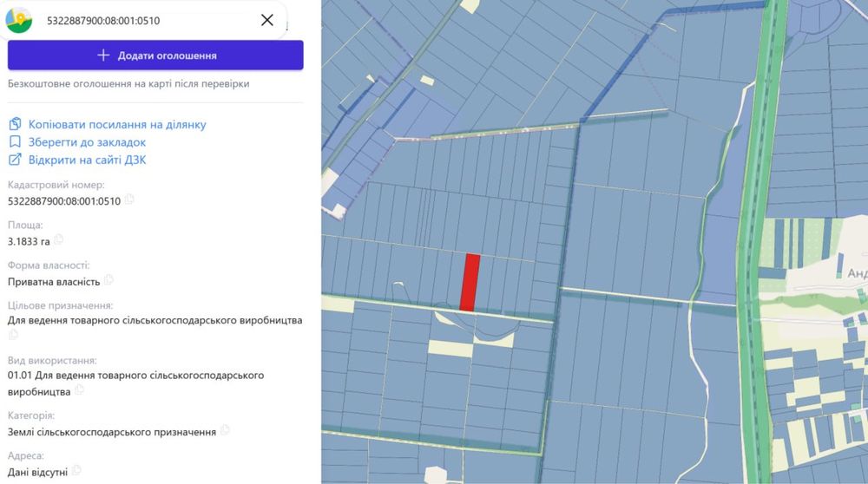Copy the Категорія land category value
Viewport: 868px width, 484px height.
tap(225, 430)
